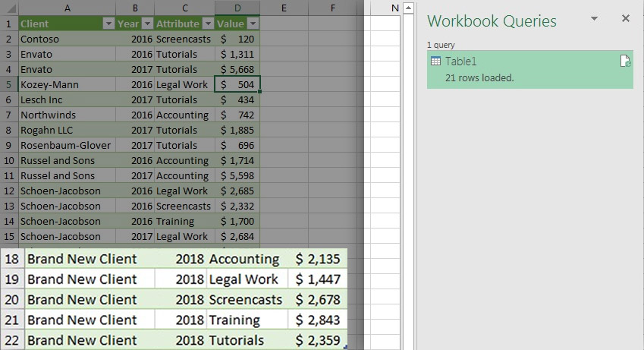Select the Brand New Client cell in row 21
The width and height of the screenshot is (644, 350).
[90, 320]
